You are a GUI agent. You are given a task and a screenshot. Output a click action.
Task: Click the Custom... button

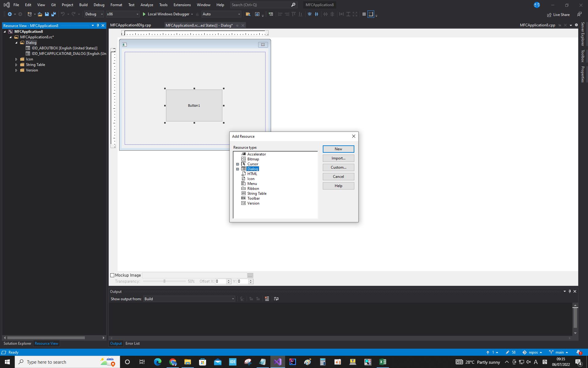pos(338,167)
